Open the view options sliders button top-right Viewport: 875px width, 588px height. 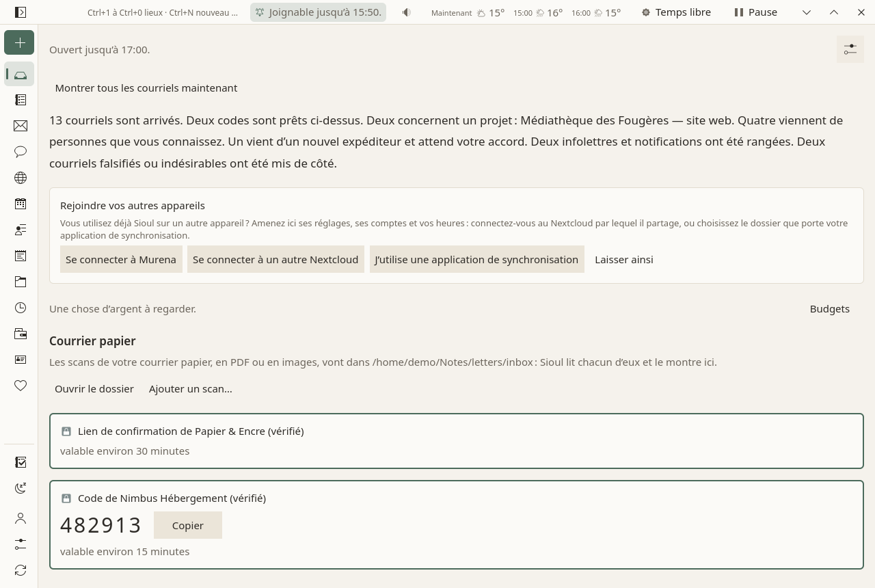tap(850, 49)
